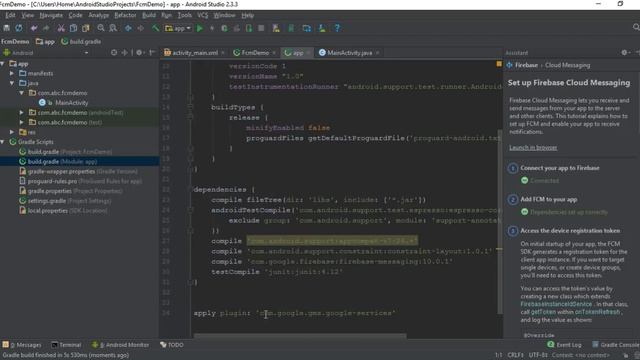Viewport: 640px width, 360px height.
Task: Click the editor horizontal scrollbar
Action: tap(300, 336)
